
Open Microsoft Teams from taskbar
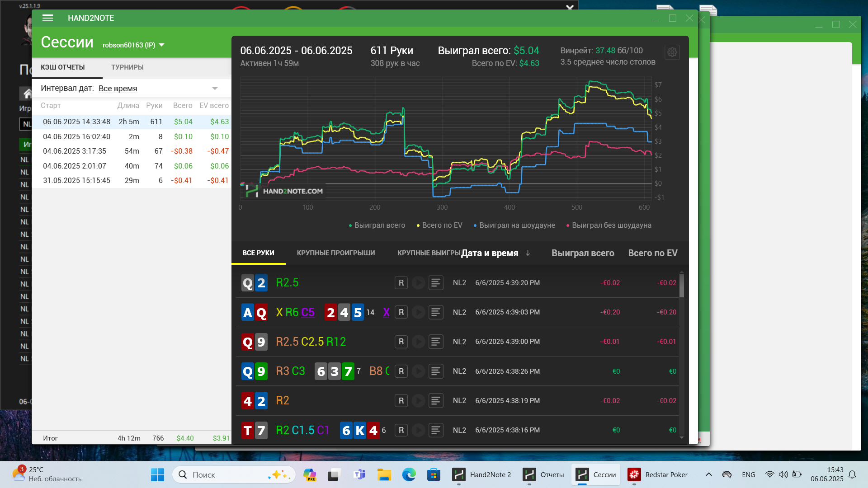point(359,474)
